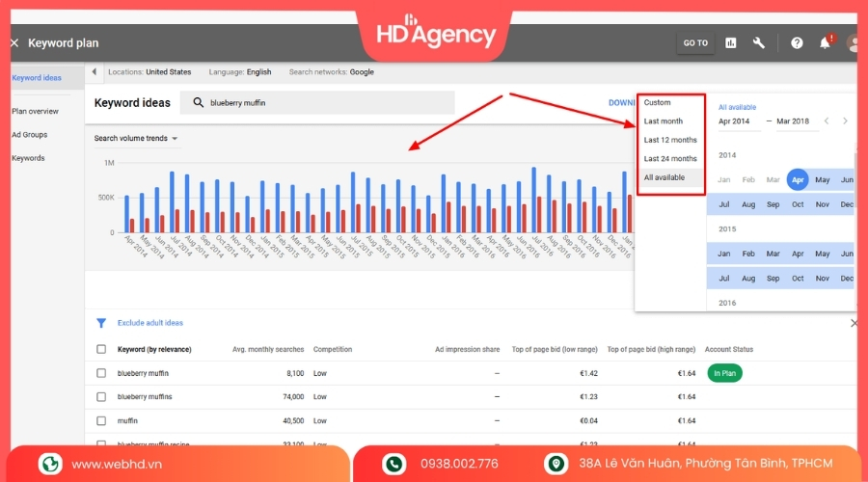
Task: Go to next date range arrow
Action: coord(845,121)
